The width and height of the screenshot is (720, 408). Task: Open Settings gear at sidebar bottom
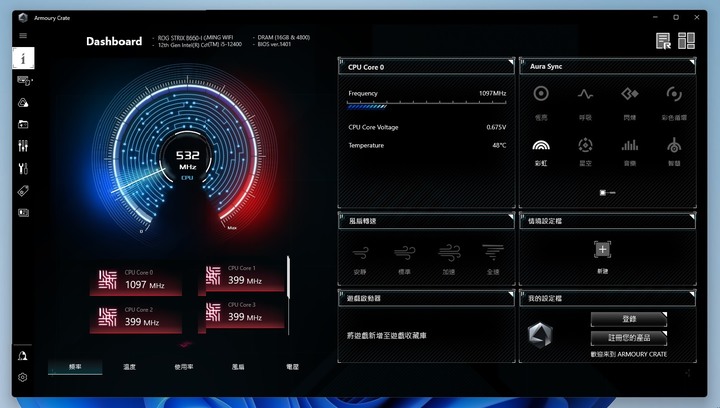click(x=22, y=377)
